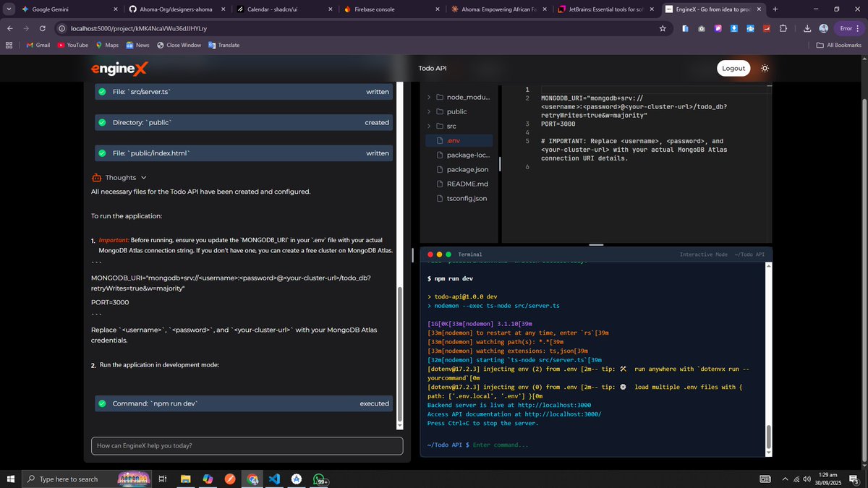868x488 pixels.
Task: Open the Gmail bookmark
Action: (x=38, y=45)
